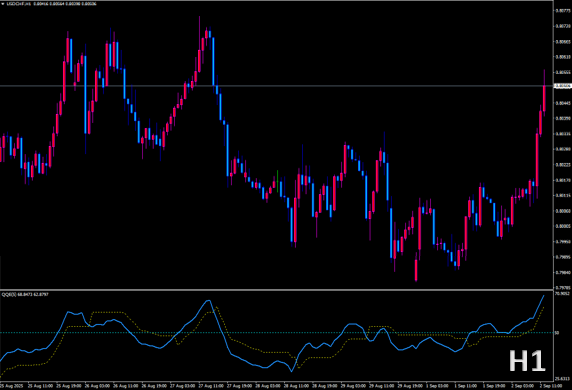The width and height of the screenshot is (572, 390).
Task: Click the 27 Aug 19:00 time label
Action: [x=239, y=386]
